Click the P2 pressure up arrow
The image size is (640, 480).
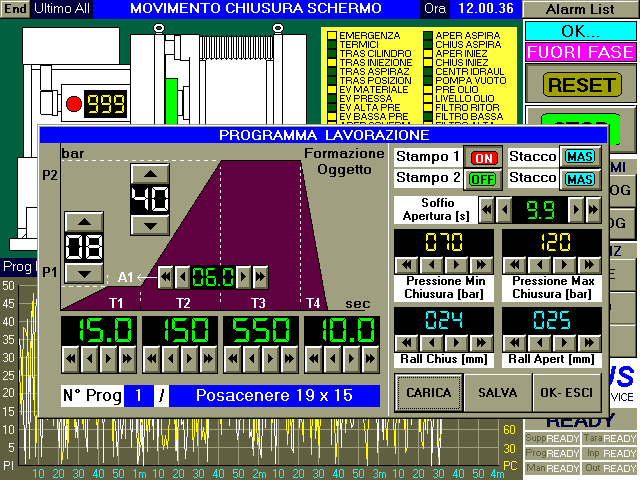(x=150, y=174)
